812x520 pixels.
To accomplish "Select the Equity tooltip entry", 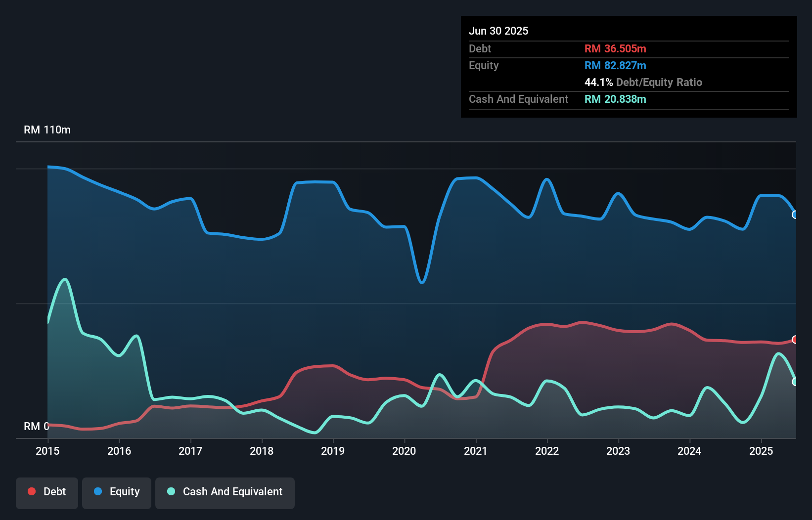I will [483, 65].
